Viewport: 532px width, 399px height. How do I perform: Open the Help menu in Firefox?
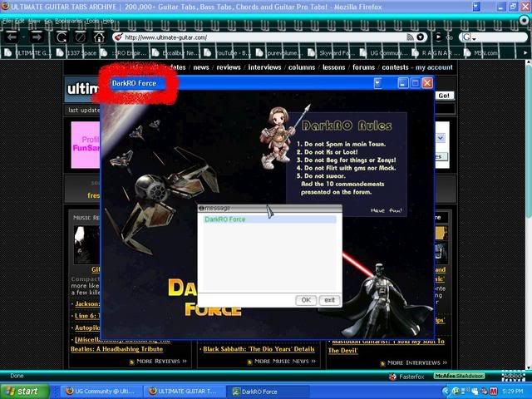click(108, 21)
